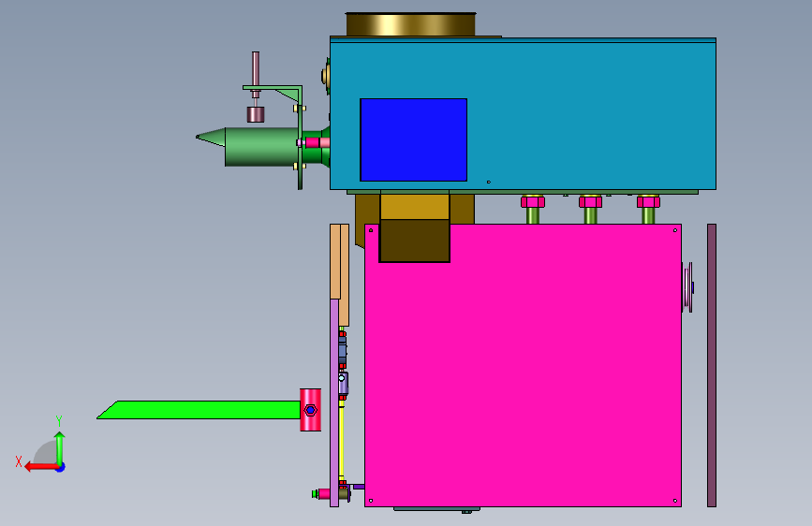Pick the bright green flat blade
Screen dimensions: 812x526
click(x=199, y=410)
